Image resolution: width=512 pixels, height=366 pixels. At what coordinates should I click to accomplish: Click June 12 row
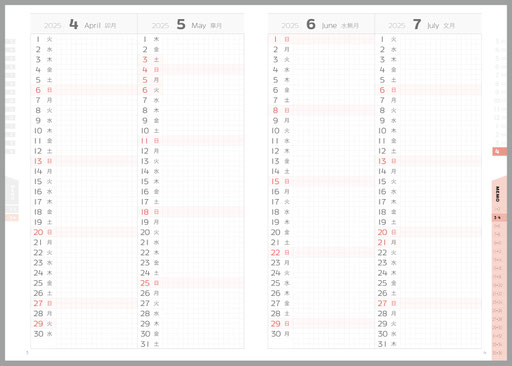click(x=321, y=151)
